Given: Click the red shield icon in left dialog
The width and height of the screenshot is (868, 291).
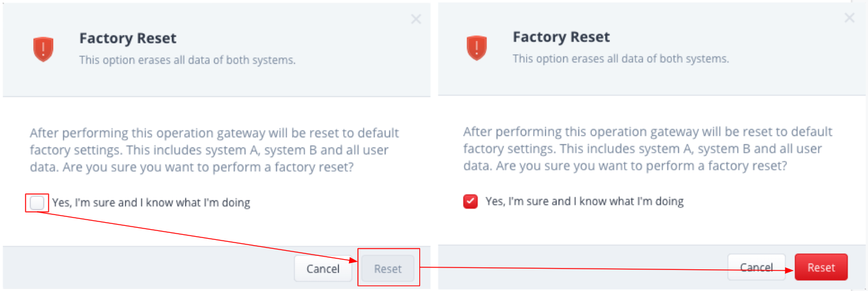Looking at the screenshot, I should tap(43, 49).
